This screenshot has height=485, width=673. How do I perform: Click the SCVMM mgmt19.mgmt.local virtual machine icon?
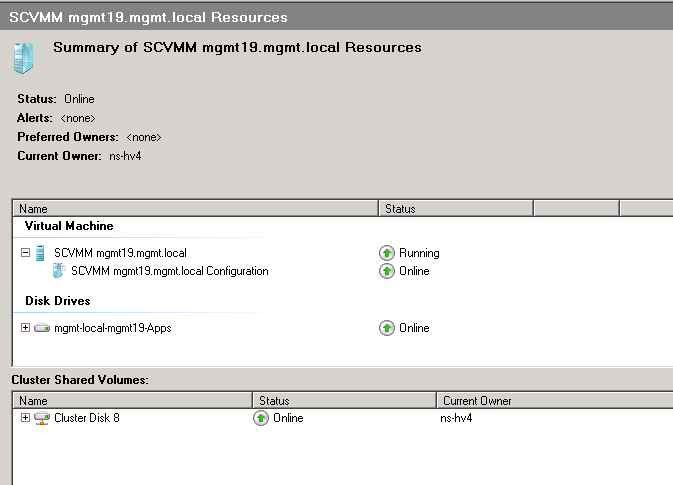coord(40,253)
